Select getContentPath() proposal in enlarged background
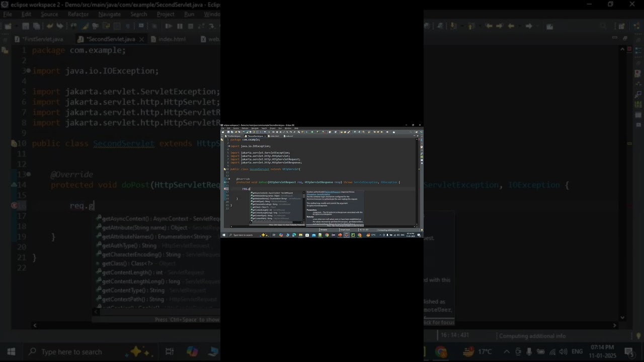The height and width of the screenshot is (362, 644). [x=158, y=299]
